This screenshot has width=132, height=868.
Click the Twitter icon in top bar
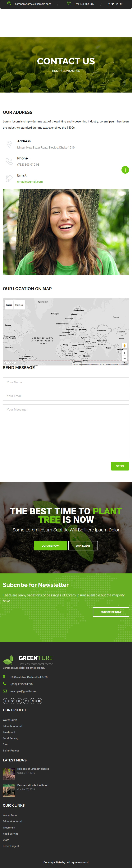[x=112, y=4]
